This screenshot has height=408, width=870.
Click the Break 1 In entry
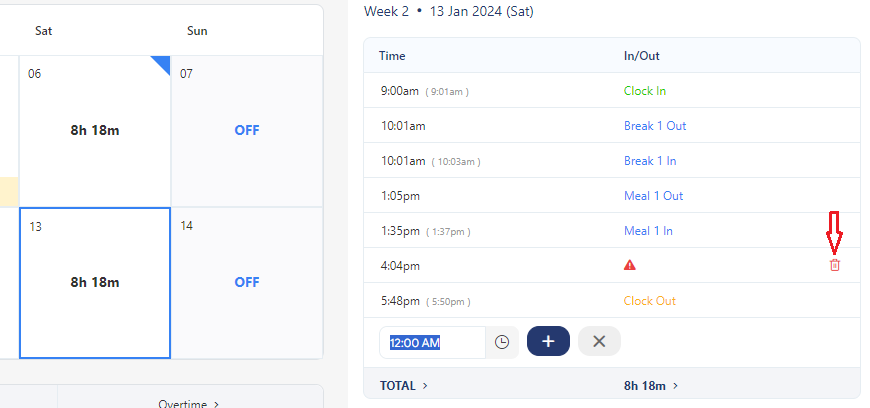(x=650, y=161)
